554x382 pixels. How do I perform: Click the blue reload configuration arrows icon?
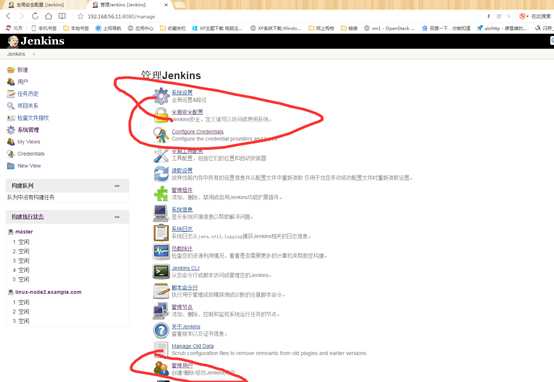tap(161, 174)
